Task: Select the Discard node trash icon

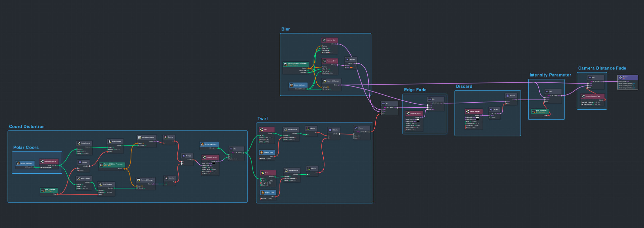Action: point(507,96)
